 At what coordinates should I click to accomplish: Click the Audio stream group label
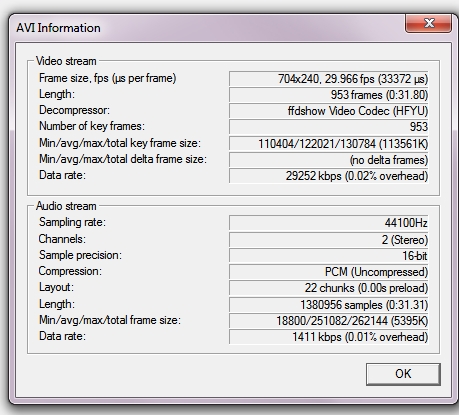pyautogui.click(x=66, y=206)
